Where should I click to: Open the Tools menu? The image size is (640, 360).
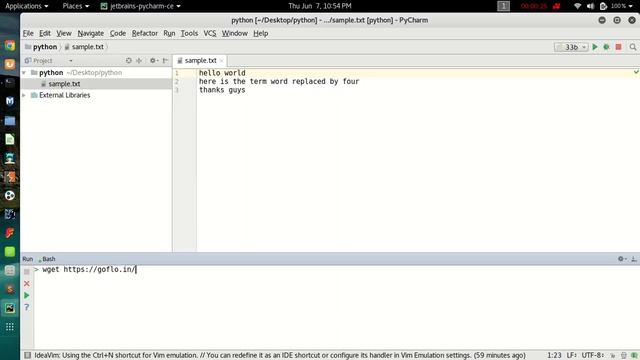click(189, 33)
